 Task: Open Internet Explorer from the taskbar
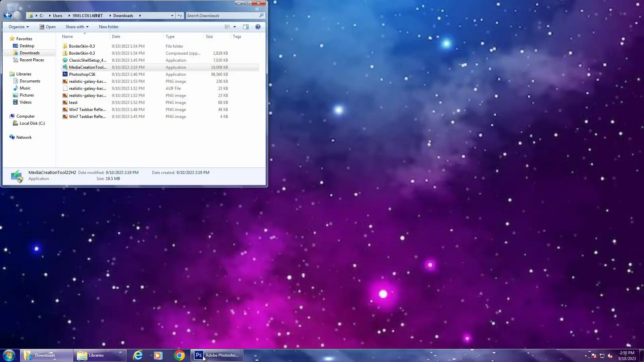138,355
